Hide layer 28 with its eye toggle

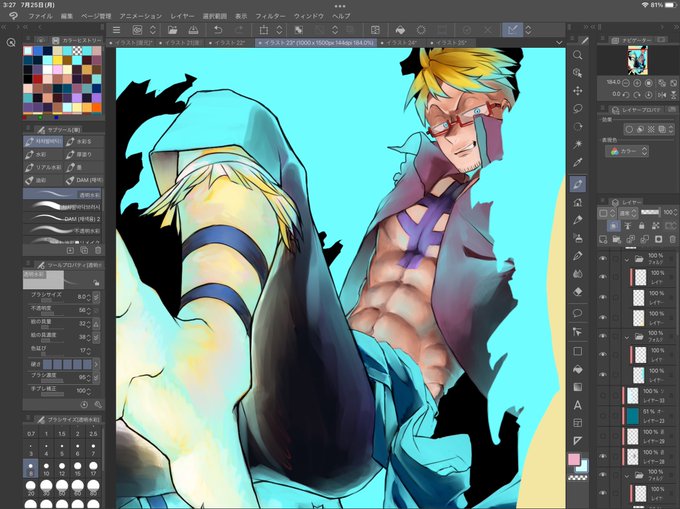point(603,456)
